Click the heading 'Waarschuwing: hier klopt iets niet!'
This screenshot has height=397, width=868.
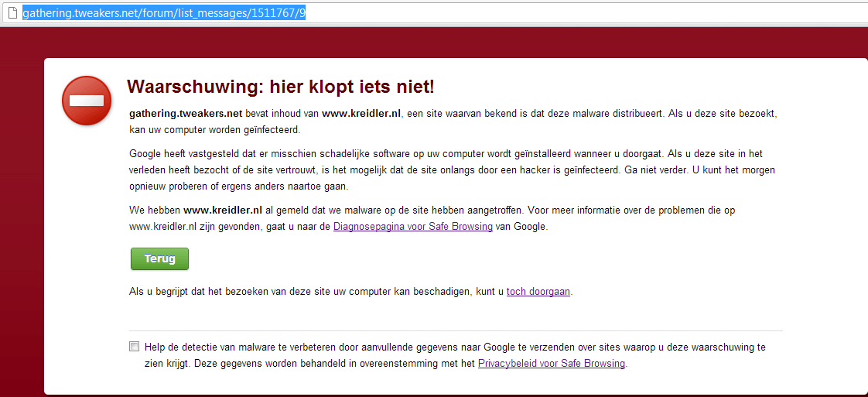(x=281, y=87)
